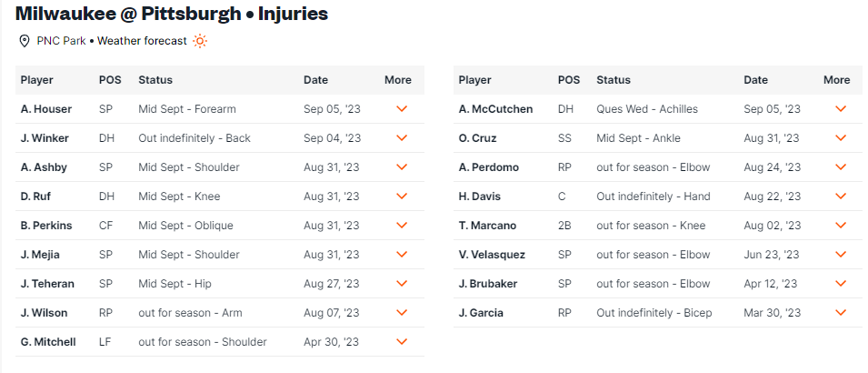Expand V. Velasquez elbow injury chevron

pyautogui.click(x=841, y=255)
